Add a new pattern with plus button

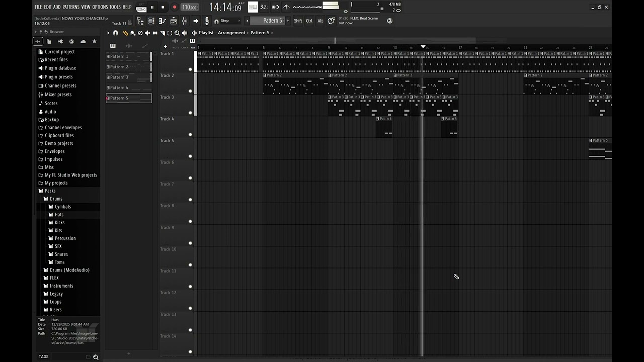pyautogui.click(x=288, y=21)
